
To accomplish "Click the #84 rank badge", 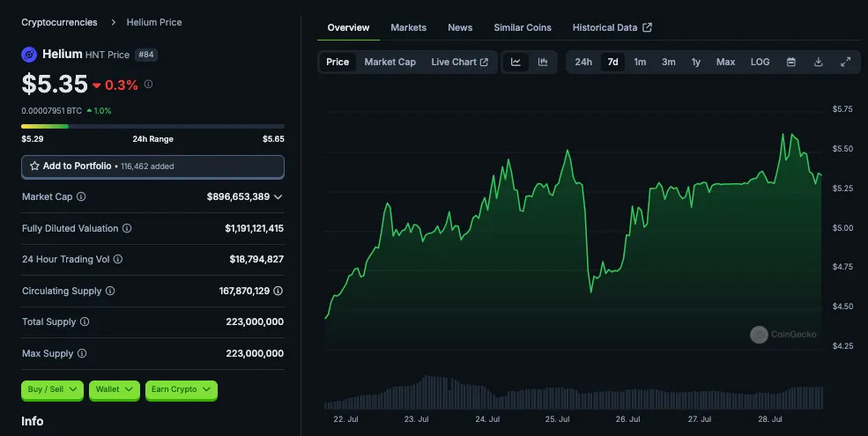I will (146, 55).
